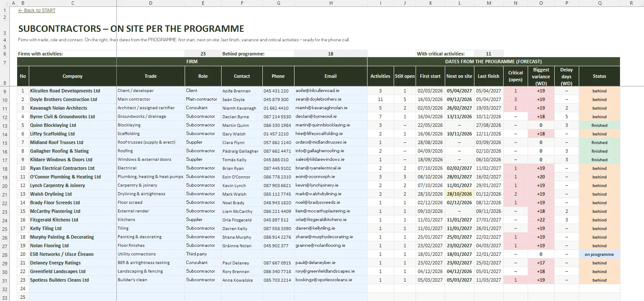
Task: Click the 'Biggest variance (WD)' heading cell
Action: [541, 76]
